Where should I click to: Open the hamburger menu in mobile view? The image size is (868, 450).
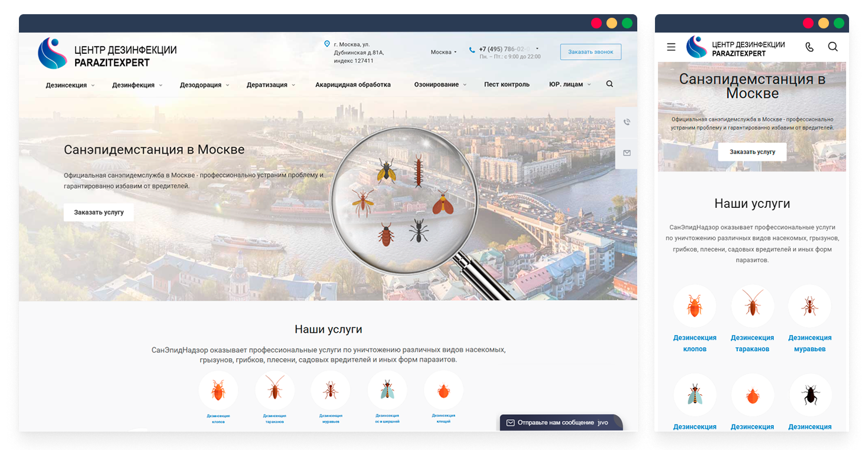pos(671,47)
